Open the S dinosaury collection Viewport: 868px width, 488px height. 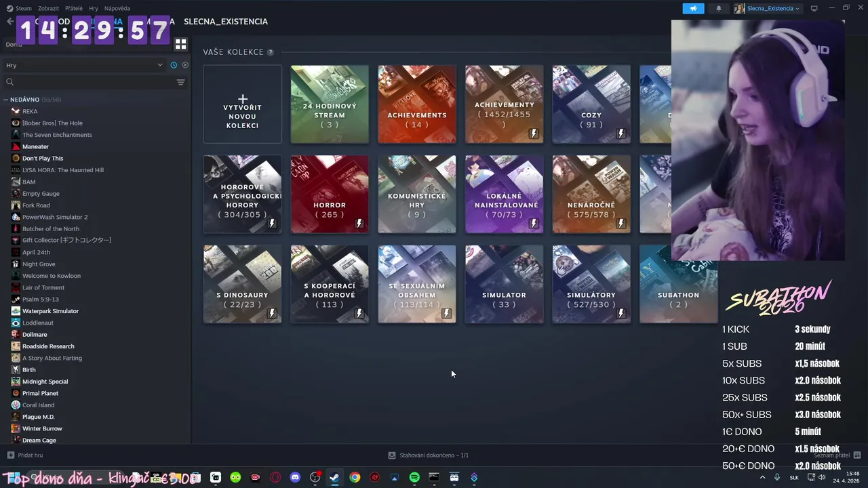pos(242,284)
